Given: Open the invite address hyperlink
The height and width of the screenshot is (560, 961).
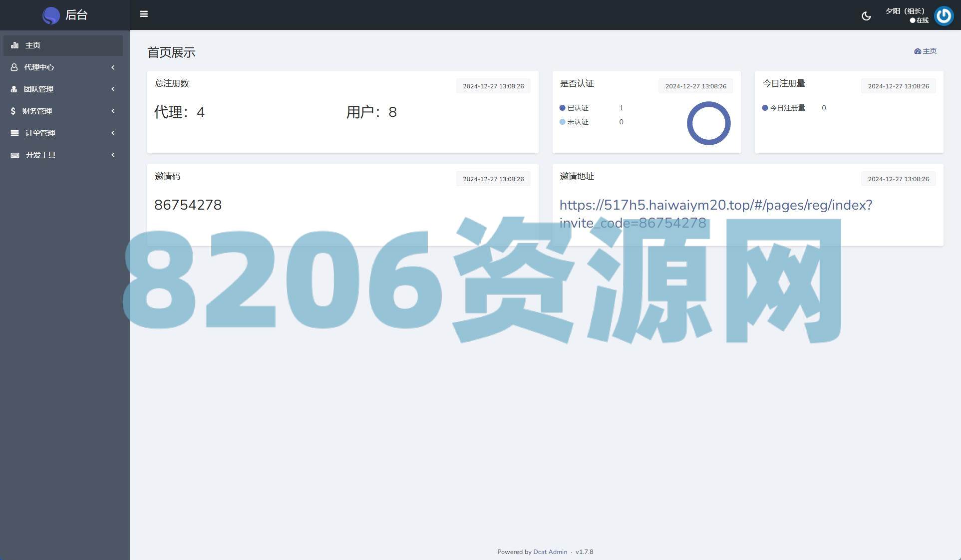Looking at the screenshot, I should [x=715, y=205].
